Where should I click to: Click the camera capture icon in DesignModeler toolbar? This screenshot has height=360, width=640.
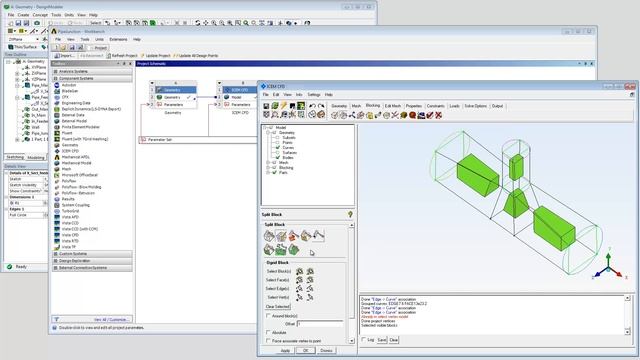[x=37, y=23]
